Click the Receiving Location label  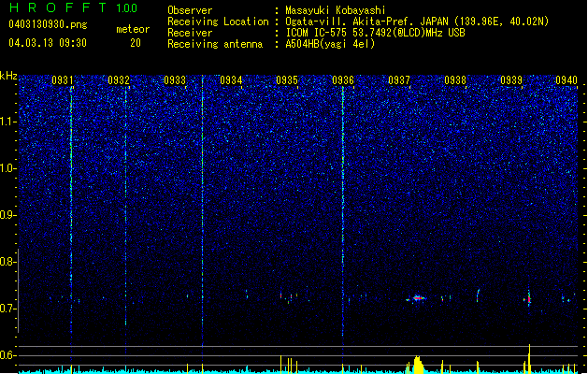[x=218, y=22]
